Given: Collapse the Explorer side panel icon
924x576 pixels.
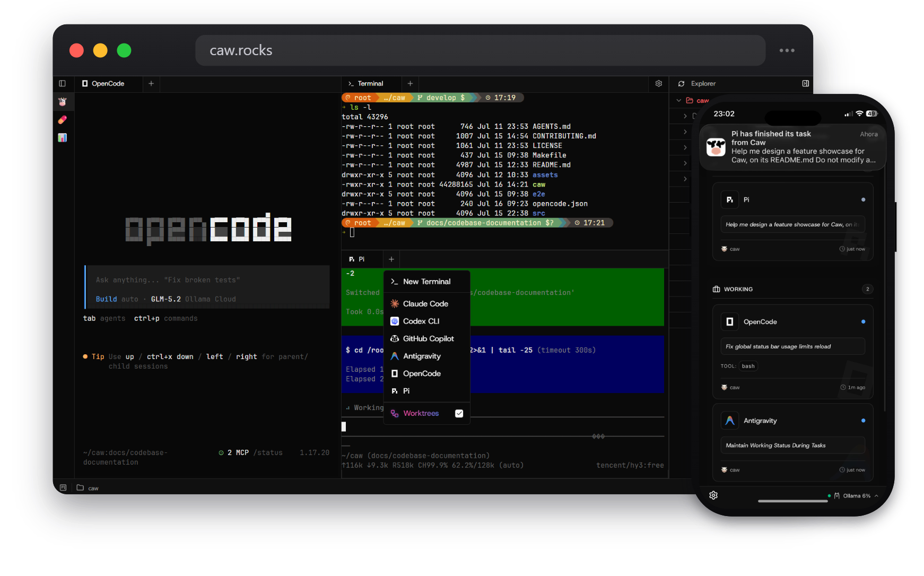Looking at the screenshot, I should coord(806,83).
